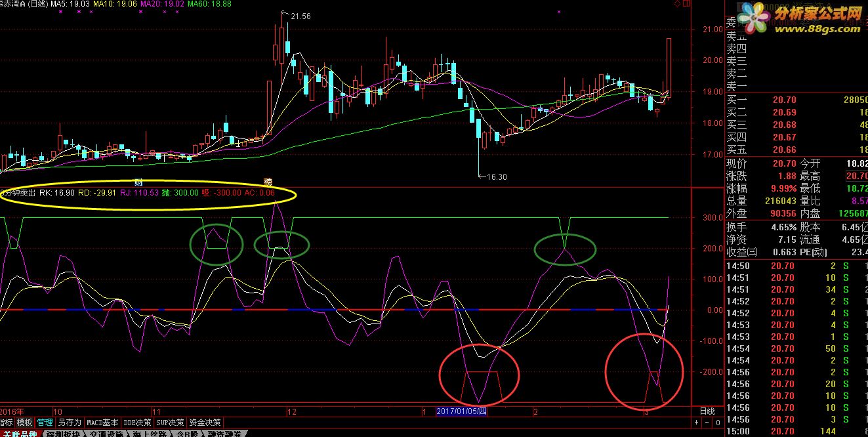
Task: Click the month 10 marker on the timeline
Action: tap(57, 411)
